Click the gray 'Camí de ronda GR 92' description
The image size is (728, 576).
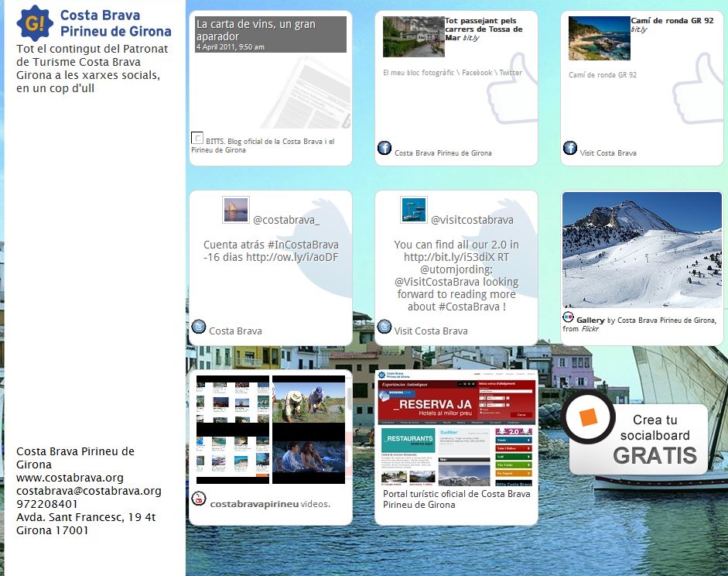coord(603,75)
